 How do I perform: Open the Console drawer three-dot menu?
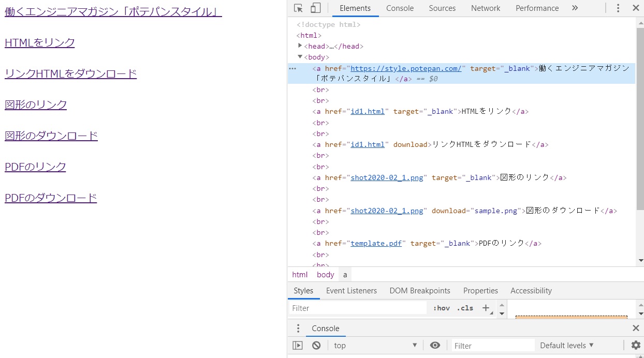(298, 329)
